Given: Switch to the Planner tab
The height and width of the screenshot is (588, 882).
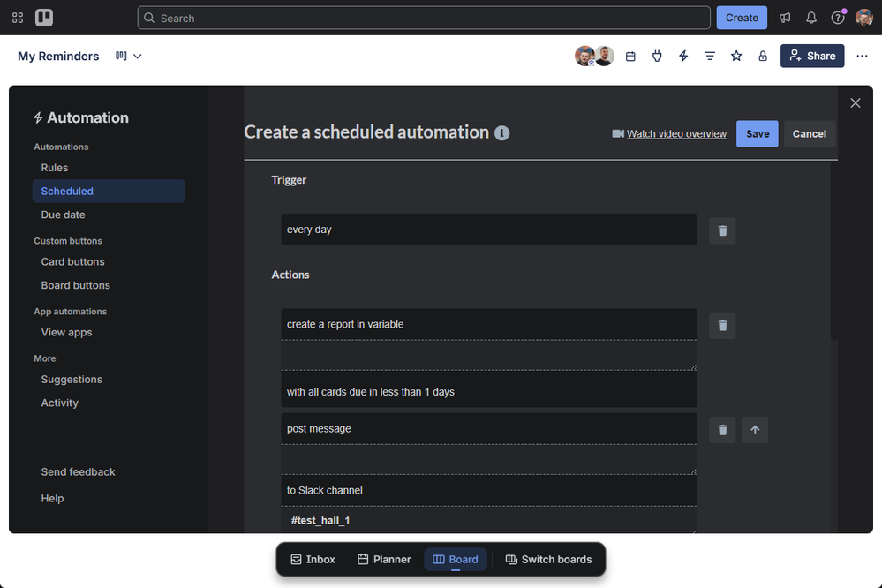Looking at the screenshot, I should click(384, 559).
